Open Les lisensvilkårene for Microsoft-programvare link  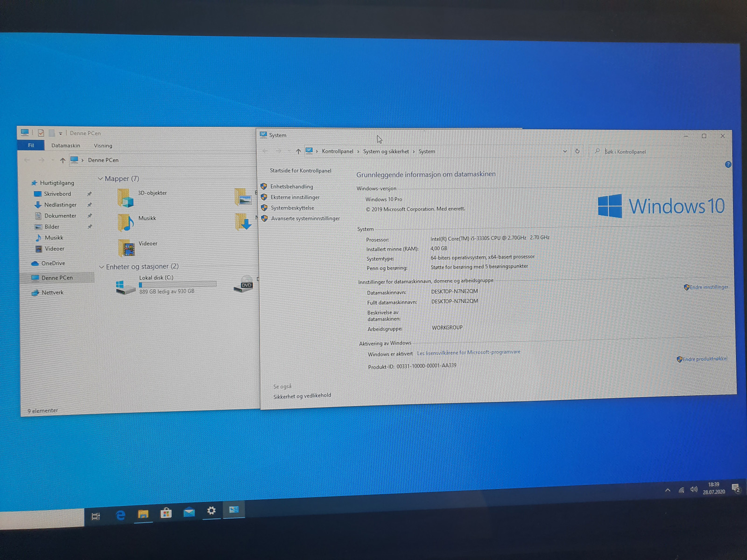[x=468, y=353]
